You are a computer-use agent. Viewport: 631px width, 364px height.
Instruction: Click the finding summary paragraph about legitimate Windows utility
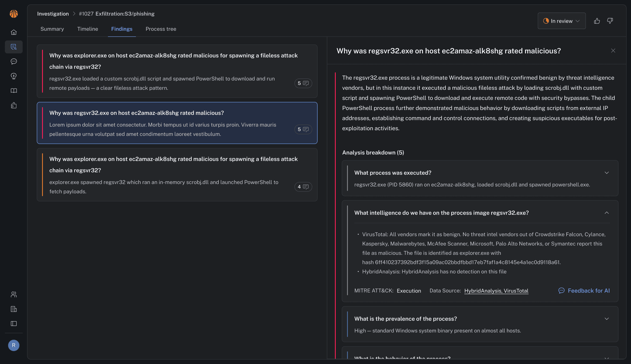[x=480, y=103]
